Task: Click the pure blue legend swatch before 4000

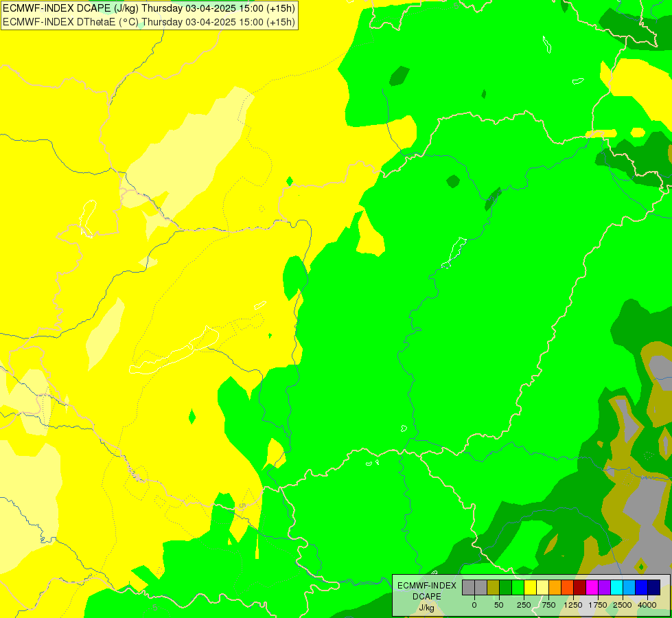Action: click(x=641, y=587)
